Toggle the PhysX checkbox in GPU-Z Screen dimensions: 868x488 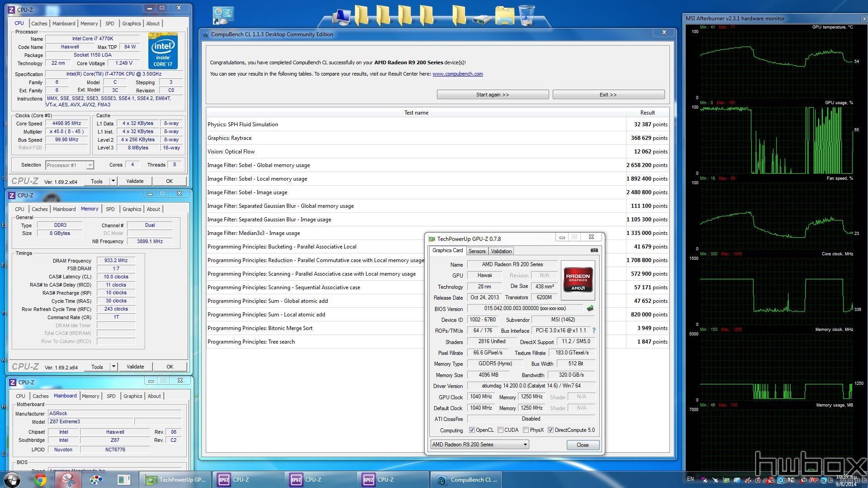point(526,430)
